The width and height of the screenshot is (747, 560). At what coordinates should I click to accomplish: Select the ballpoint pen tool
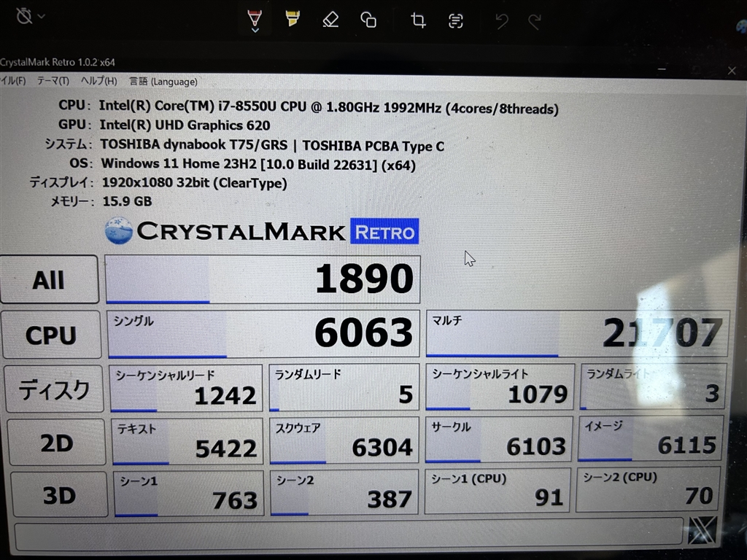pyautogui.click(x=255, y=20)
